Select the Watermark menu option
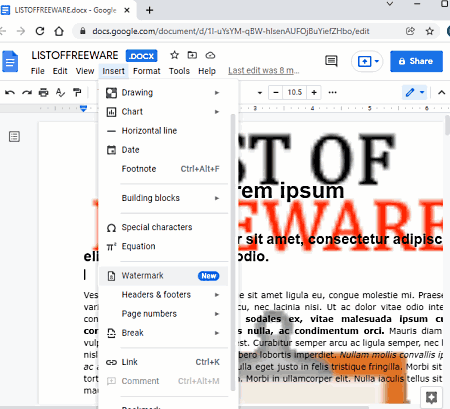The width and height of the screenshot is (450, 409). click(x=164, y=276)
